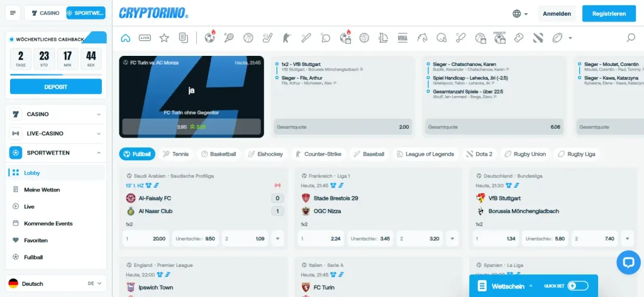644x297 pixels.
Task: Select the horse racing icon
Action: [422, 38]
